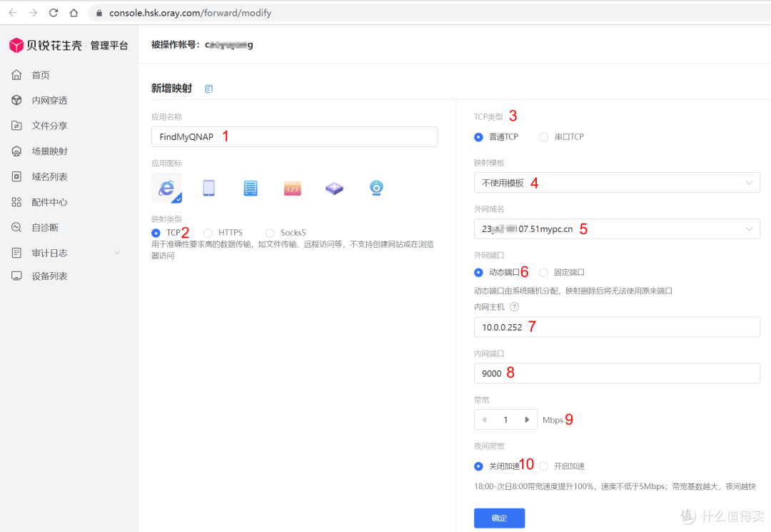Select the code </> application icon

pos(292,188)
